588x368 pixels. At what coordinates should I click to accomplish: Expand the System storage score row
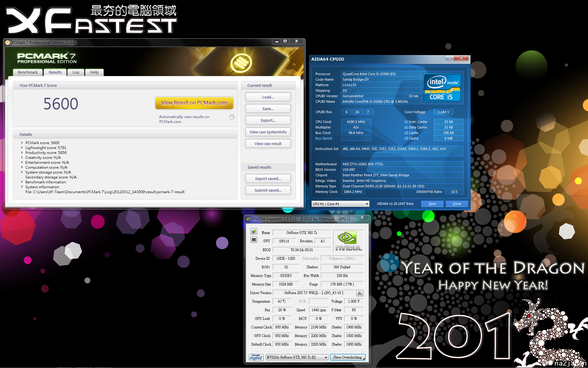[x=22, y=172]
